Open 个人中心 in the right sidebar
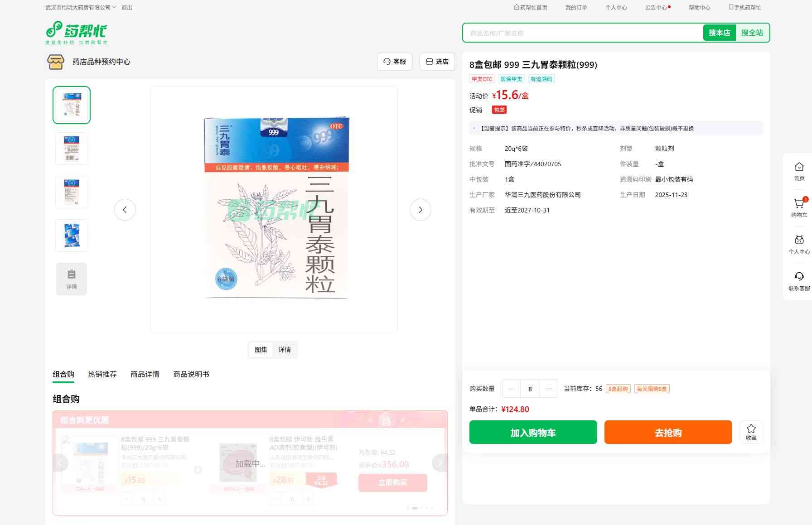812x525 pixels. (799, 244)
